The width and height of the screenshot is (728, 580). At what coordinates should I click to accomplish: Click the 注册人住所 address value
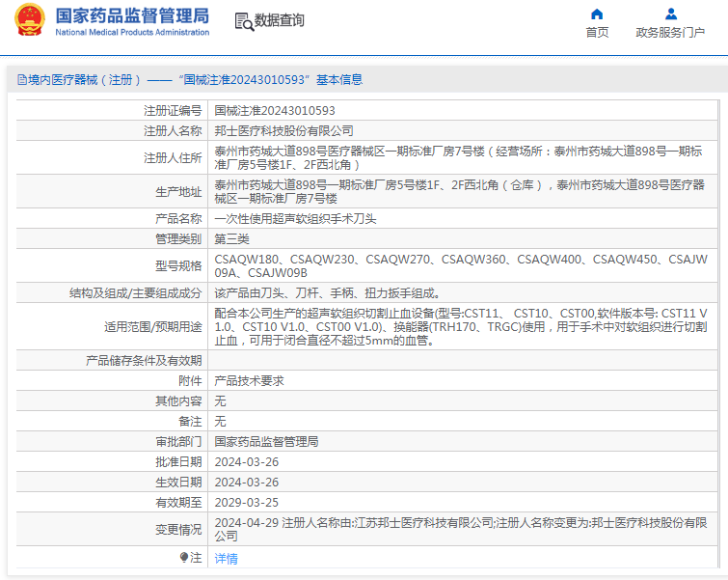click(x=458, y=158)
